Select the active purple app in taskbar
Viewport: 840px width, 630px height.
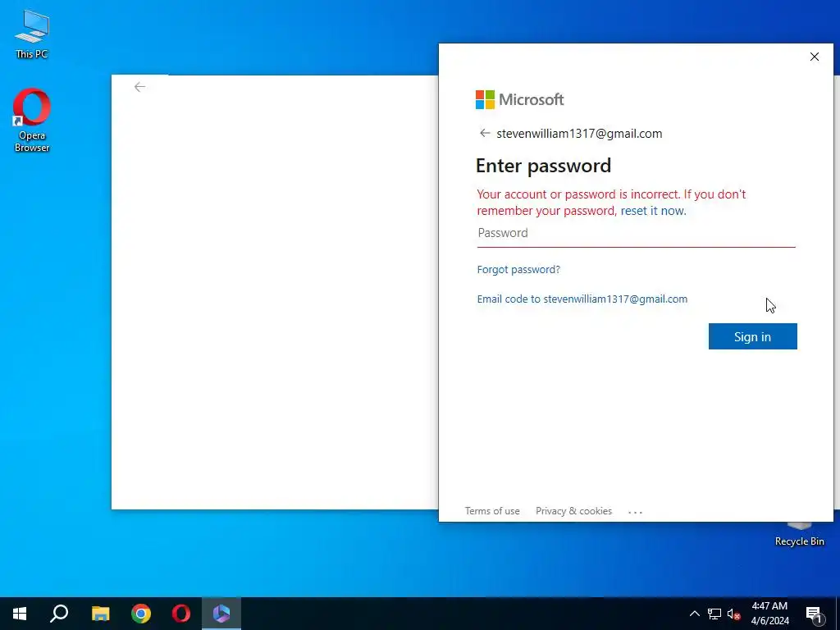pos(221,614)
